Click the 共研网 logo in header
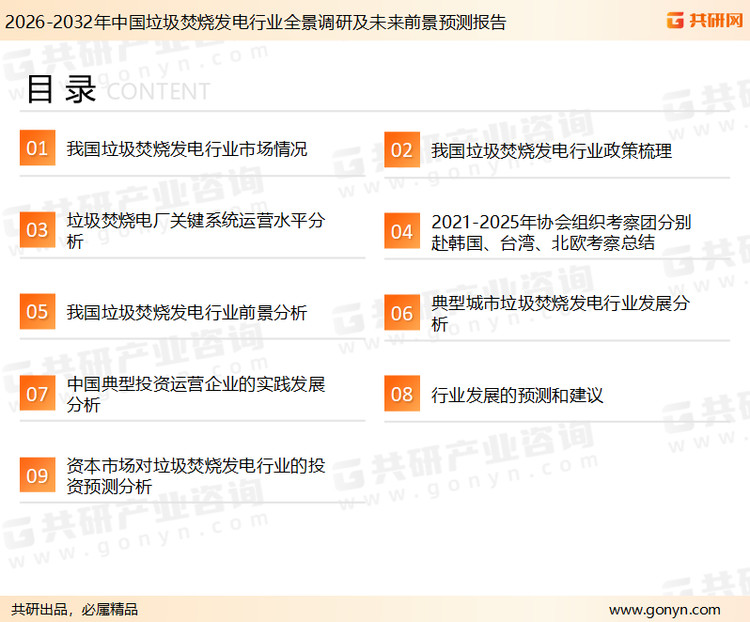The width and height of the screenshot is (750, 622). point(705,21)
